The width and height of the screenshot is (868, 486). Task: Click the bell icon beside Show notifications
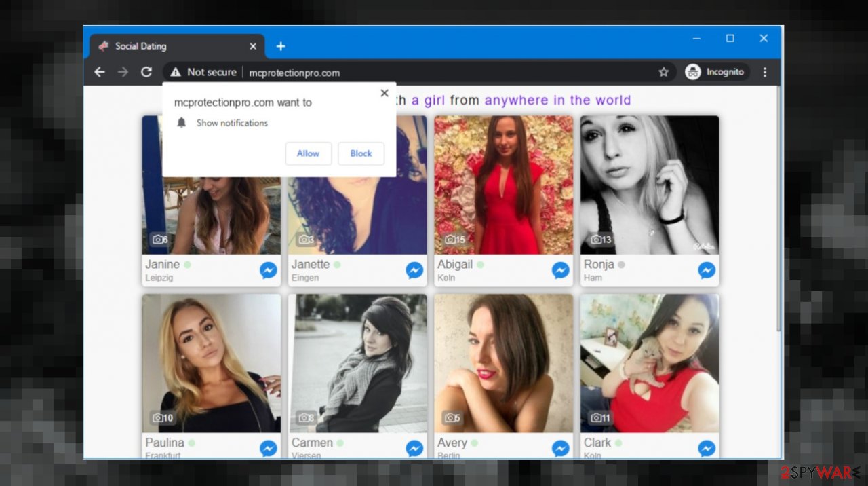tap(181, 123)
